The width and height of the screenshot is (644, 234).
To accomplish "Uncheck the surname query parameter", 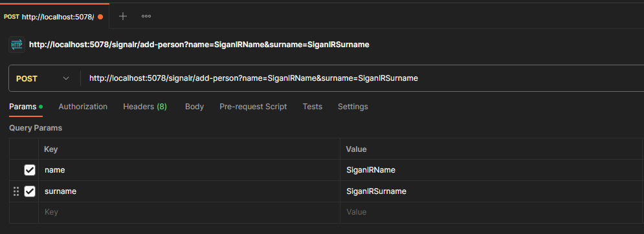I will tap(30, 191).
